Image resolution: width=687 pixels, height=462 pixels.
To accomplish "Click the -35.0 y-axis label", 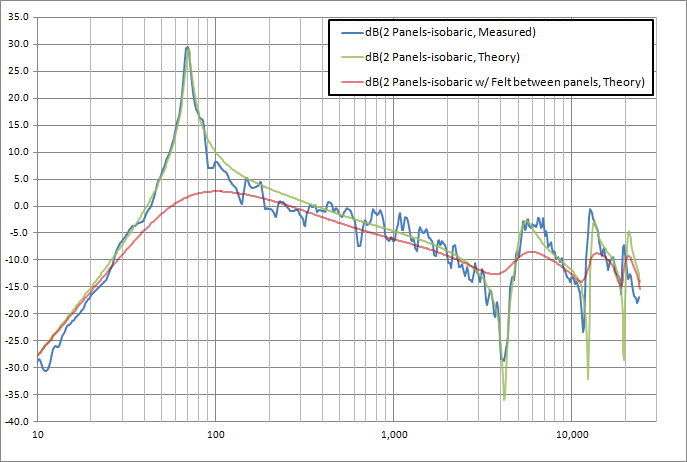I will [17, 394].
